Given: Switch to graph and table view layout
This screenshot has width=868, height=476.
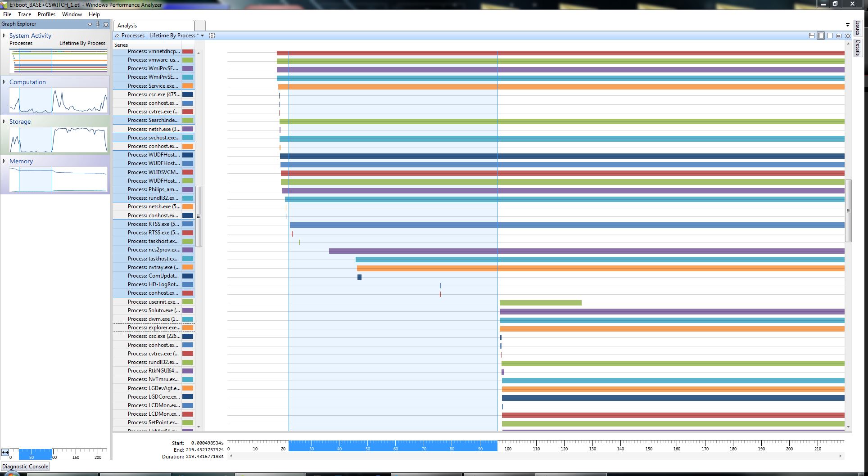Looking at the screenshot, I should tap(812, 36).
